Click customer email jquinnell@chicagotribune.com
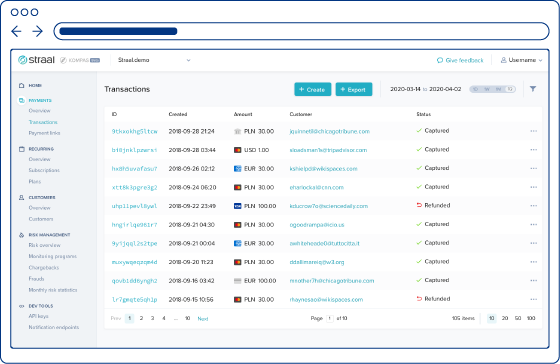Image resolution: width=560 pixels, height=364 pixels. click(x=329, y=131)
